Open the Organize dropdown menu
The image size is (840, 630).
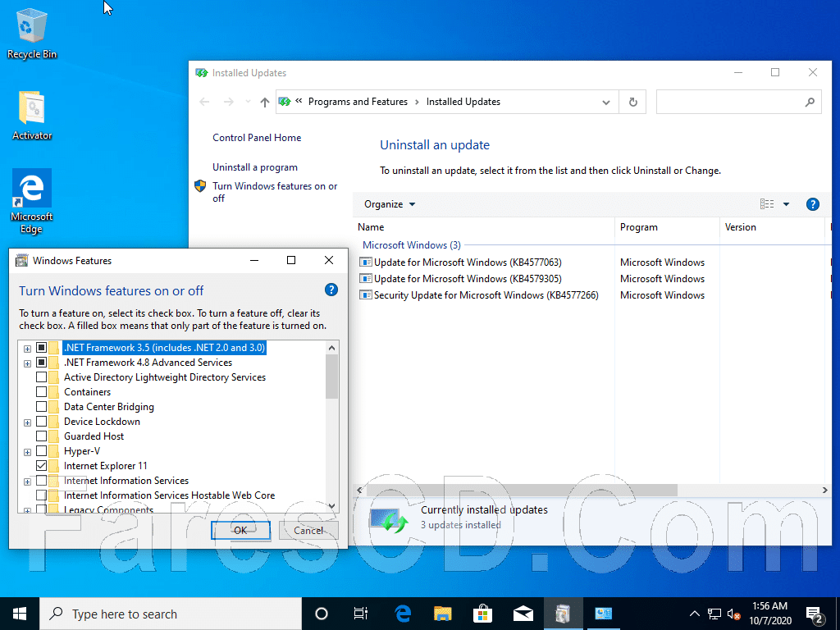tap(390, 204)
